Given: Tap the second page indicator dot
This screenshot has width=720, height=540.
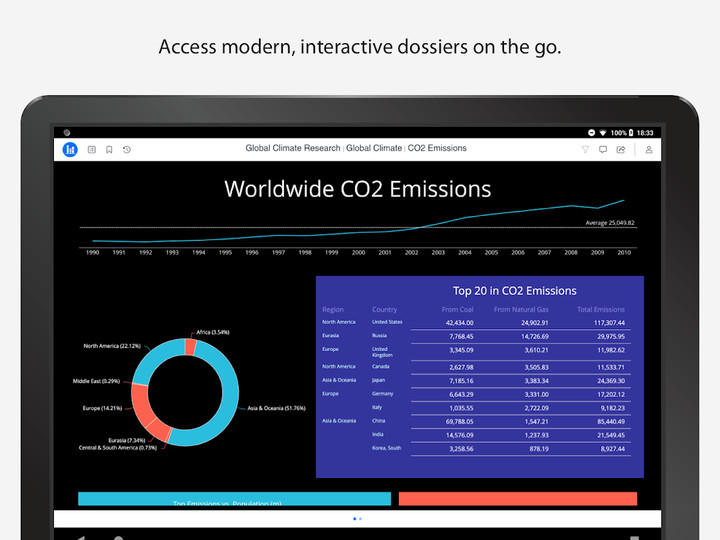Looking at the screenshot, I should pyautogui.click(x=360, y=519).
